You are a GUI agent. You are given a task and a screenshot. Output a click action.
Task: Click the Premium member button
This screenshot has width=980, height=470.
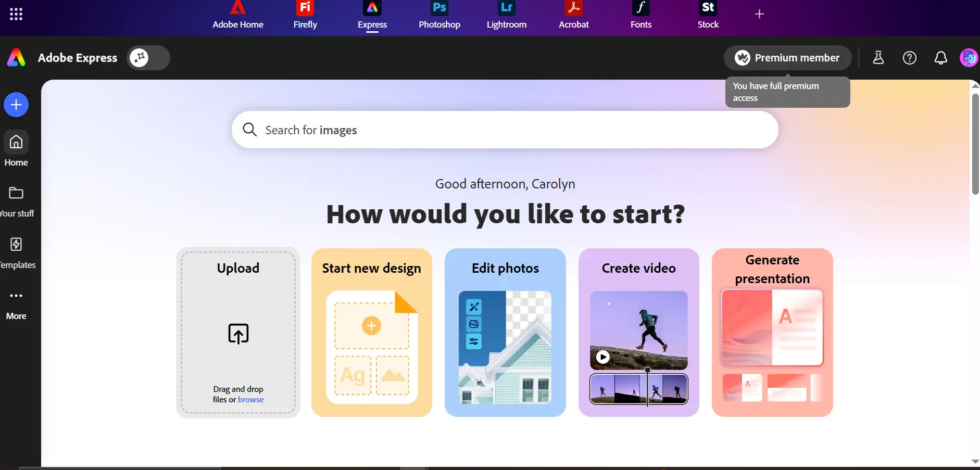coord(787,58)
